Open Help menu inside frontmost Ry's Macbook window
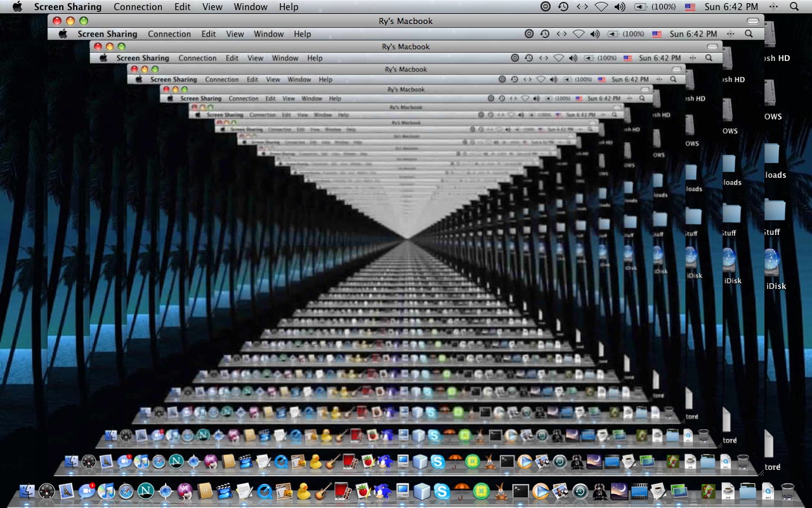 coord(303,34)
